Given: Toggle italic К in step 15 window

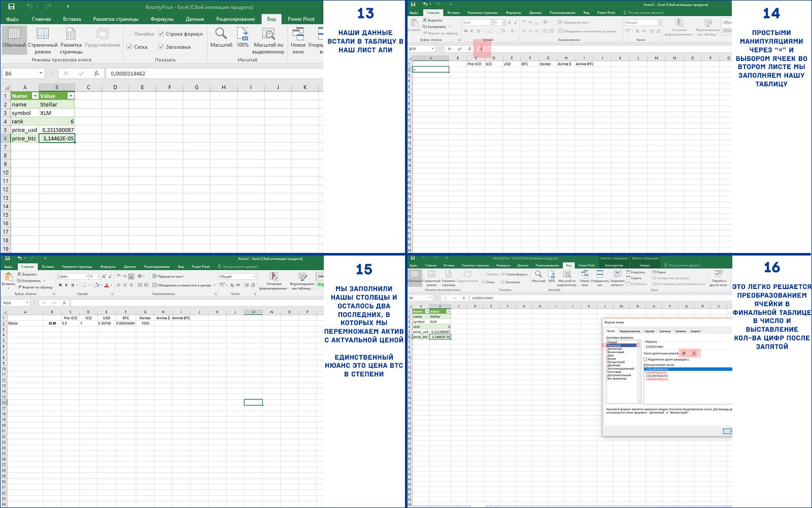Looking at the screenshot, I should point(66,285).
